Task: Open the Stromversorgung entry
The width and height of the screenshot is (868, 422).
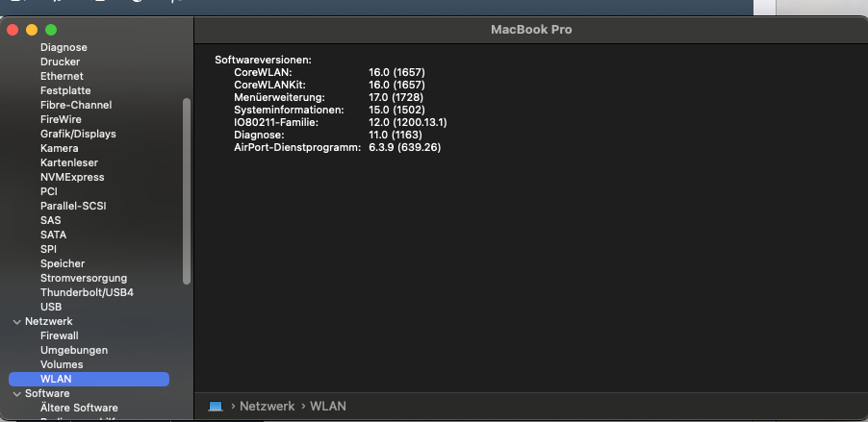Action: [84, 278]
